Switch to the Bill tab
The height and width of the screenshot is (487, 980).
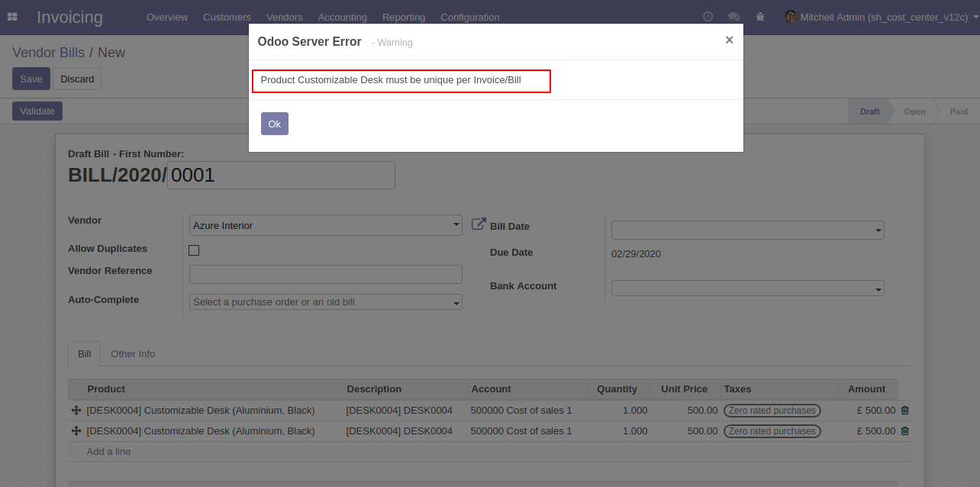tap(85, 353)
